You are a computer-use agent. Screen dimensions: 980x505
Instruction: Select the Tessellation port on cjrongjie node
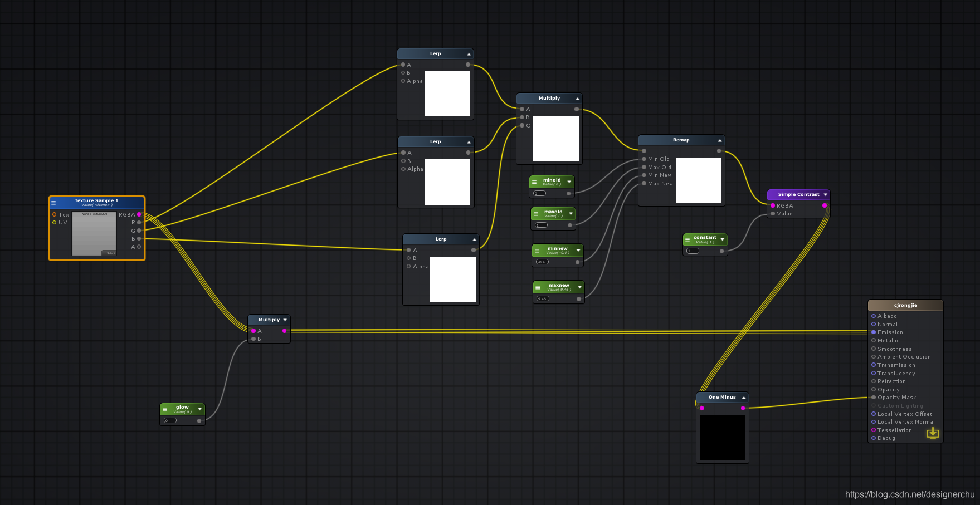(874, 430)
